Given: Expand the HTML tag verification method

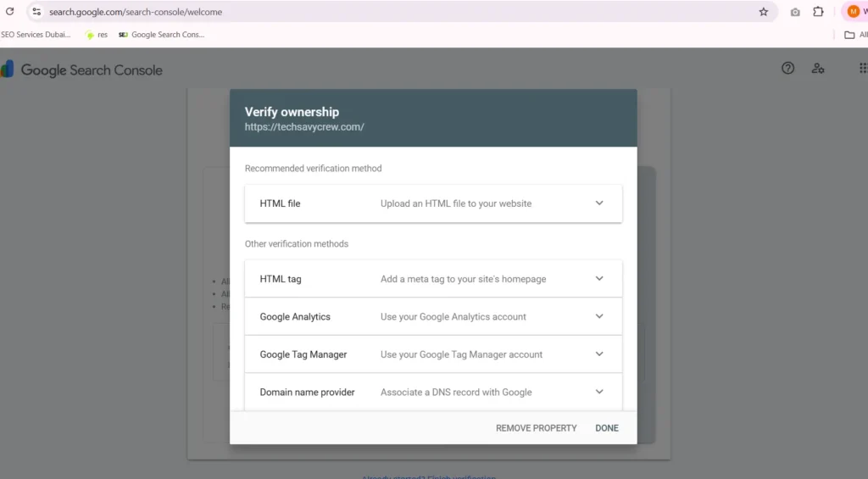Looking at the screenshot, I should pyautogui.click(x=599, y=279).
